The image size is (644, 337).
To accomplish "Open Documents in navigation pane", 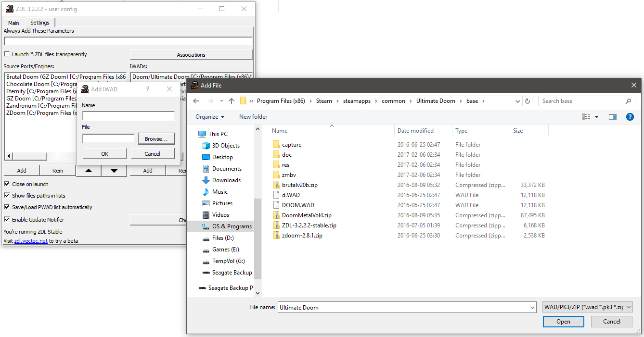I will pyautogui.click(x=227, y=169).
